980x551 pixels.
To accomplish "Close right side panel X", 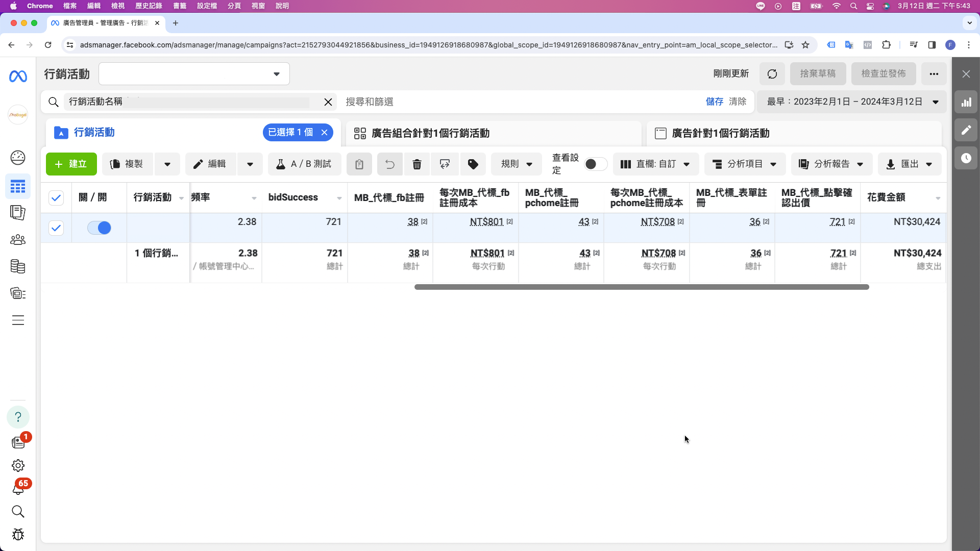I will 966,74.
